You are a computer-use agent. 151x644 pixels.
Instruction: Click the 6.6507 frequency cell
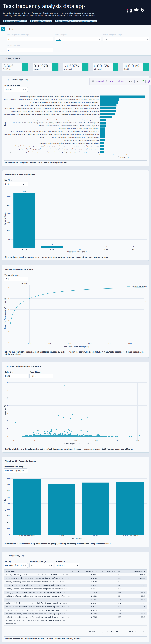point(94,575)
